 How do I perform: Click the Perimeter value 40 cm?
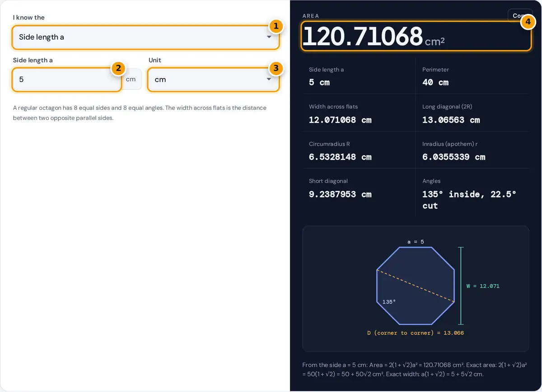point(435,83)
